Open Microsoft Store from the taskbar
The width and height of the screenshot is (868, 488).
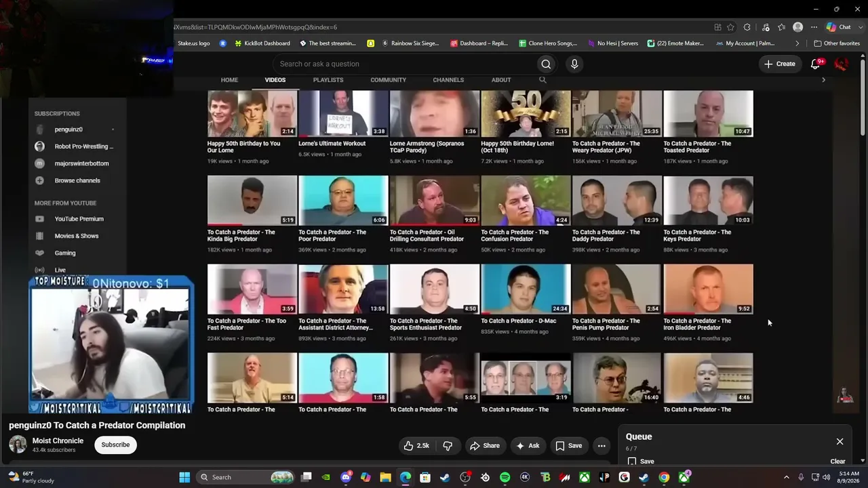tap(425, 477)
